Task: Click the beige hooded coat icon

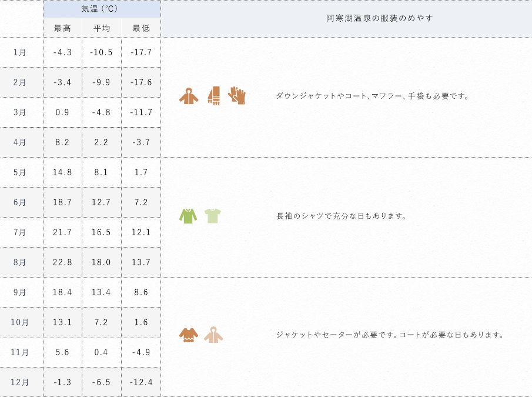Action: (213, 335)
